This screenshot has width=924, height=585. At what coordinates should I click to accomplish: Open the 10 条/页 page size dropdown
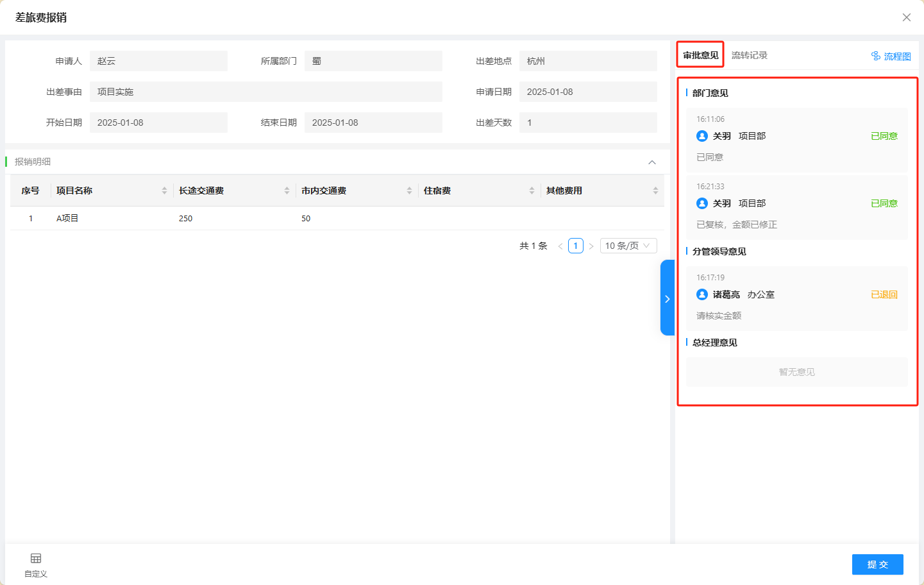[628, 246]
